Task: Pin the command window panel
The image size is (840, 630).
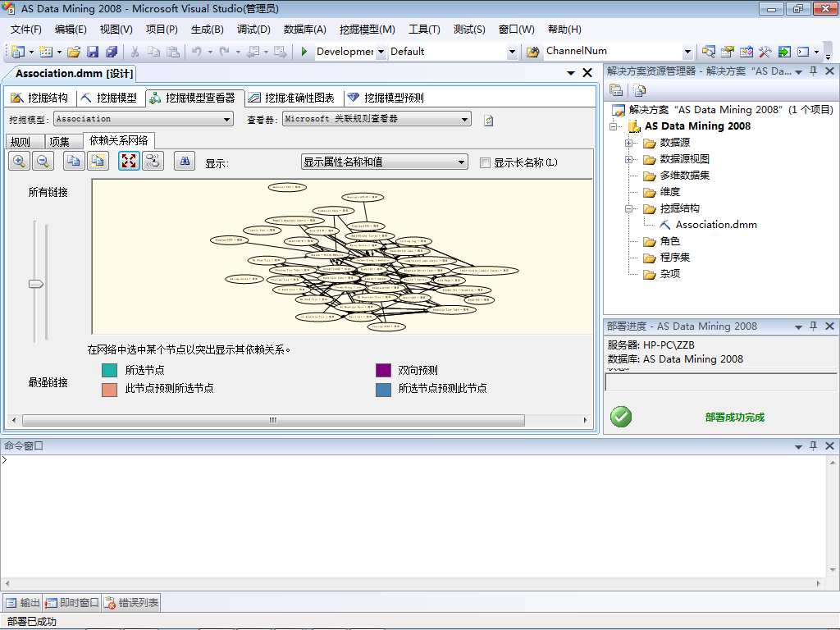Action: [813, 445]
